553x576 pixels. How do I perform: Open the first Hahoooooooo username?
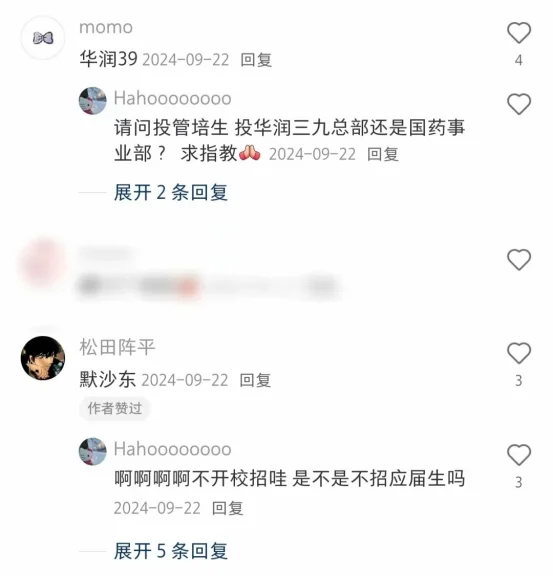pos(172,98)
